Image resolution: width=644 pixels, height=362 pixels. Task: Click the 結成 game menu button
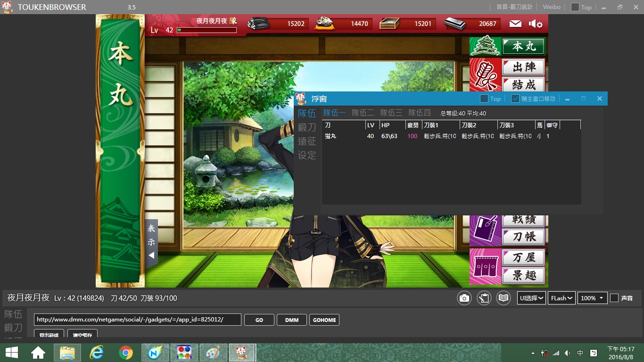tap(523, 84)
